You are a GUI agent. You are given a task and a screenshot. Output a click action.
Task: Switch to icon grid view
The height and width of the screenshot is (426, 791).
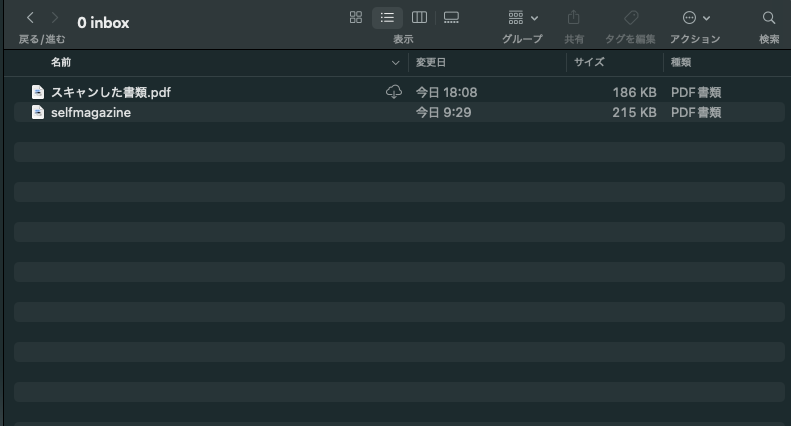[x=356, y=18]
